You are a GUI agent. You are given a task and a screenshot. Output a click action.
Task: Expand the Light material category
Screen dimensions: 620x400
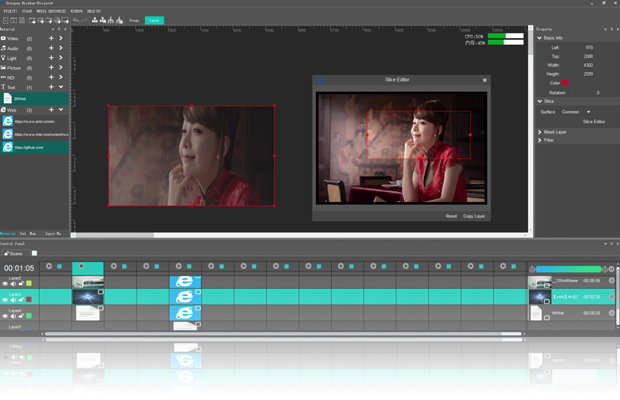(61, 58)
